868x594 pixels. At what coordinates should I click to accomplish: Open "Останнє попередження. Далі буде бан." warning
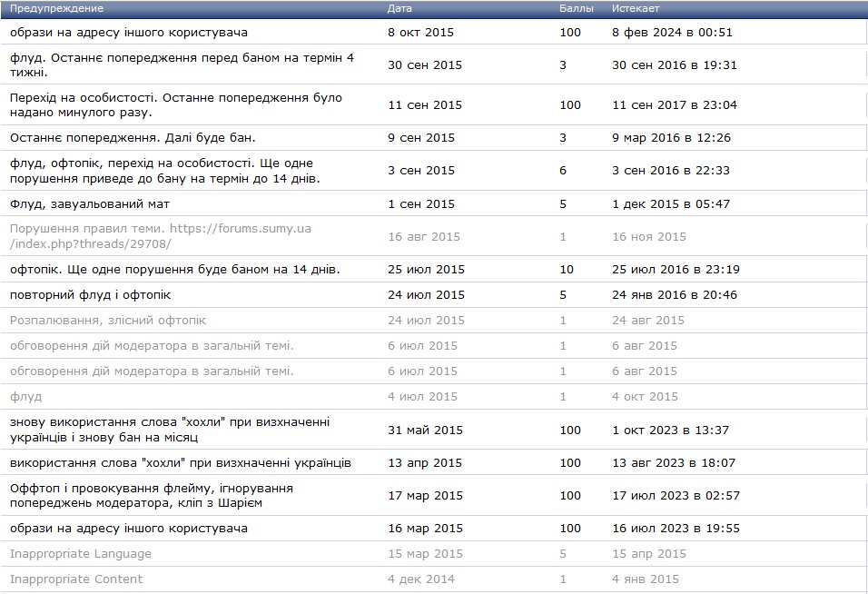(133, 138)
